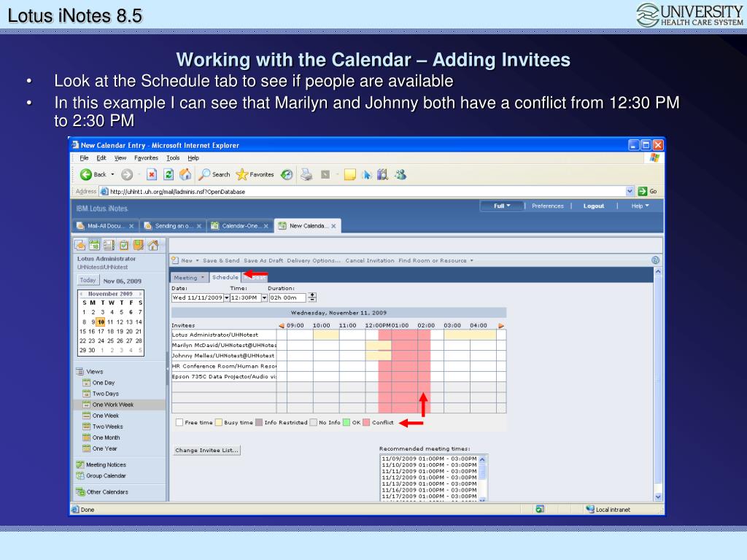The height and width of the screenshot is (560, 747).
Task: Open the Preferences link
Action: coord(548,206)
